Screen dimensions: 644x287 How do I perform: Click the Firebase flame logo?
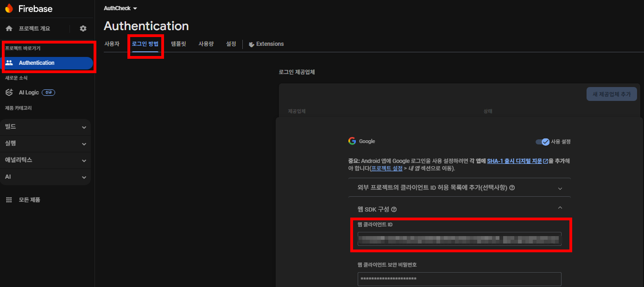coord(9,8)
